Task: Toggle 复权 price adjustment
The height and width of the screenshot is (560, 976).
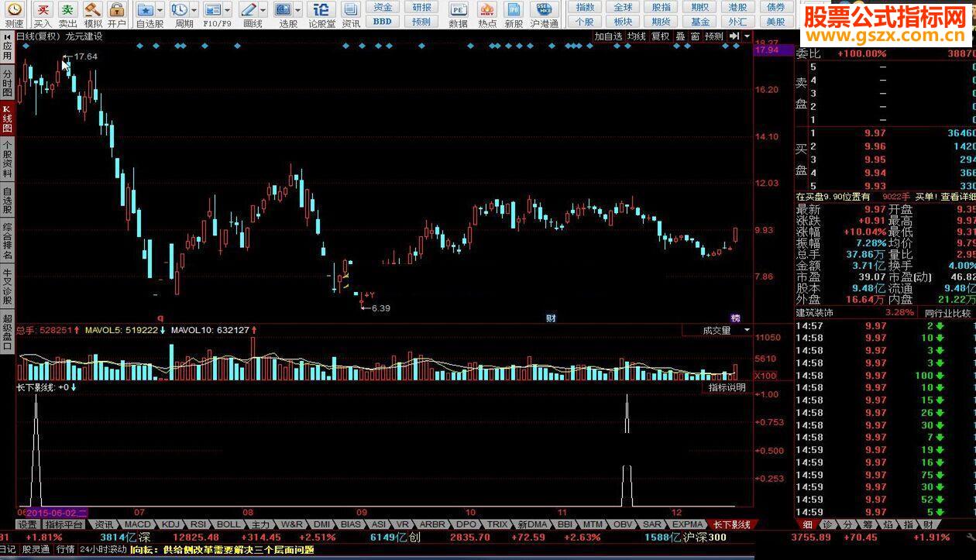Action: (660, 36)
